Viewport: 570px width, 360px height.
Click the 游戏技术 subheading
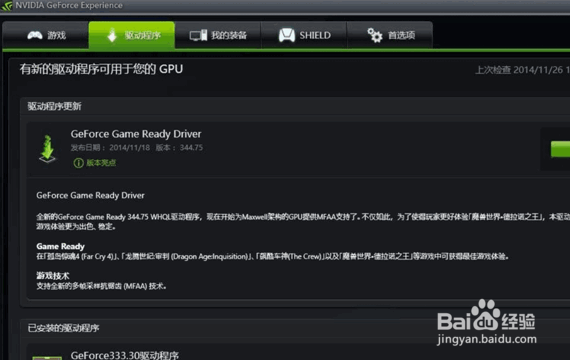point(53,276)
